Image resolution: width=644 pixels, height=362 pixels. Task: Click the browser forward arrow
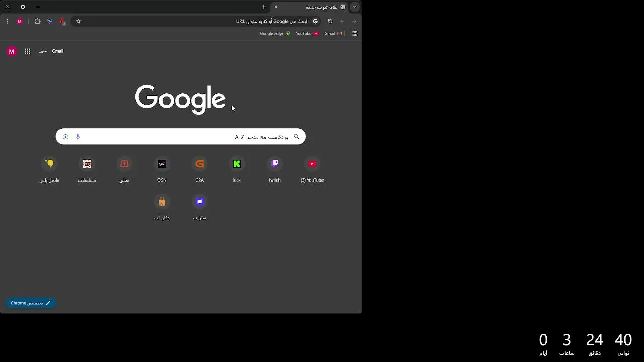[x=354, y=21]
